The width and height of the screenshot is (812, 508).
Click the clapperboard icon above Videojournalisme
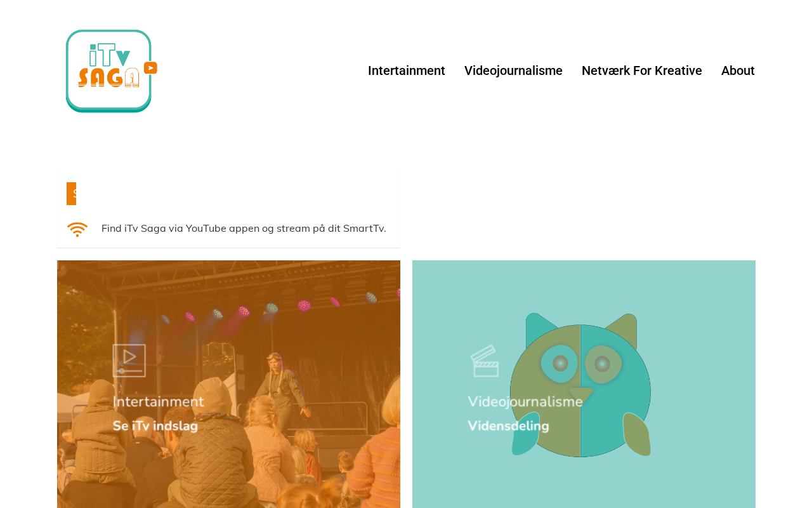point(485,361)
